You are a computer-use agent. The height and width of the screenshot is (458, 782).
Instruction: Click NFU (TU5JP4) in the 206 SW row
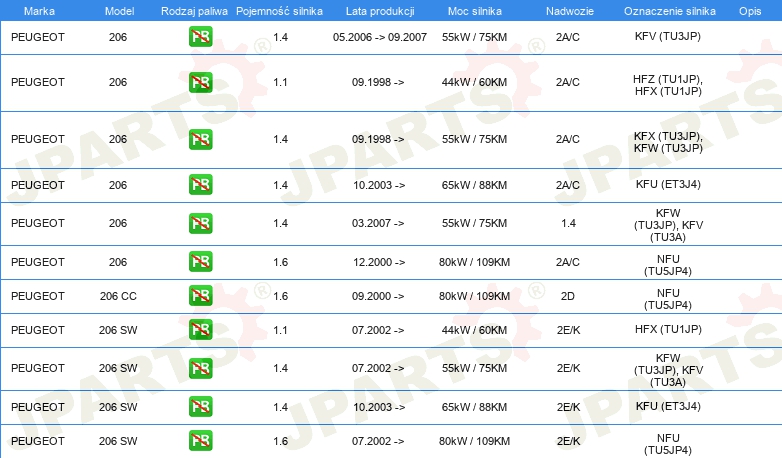(668, 444)
